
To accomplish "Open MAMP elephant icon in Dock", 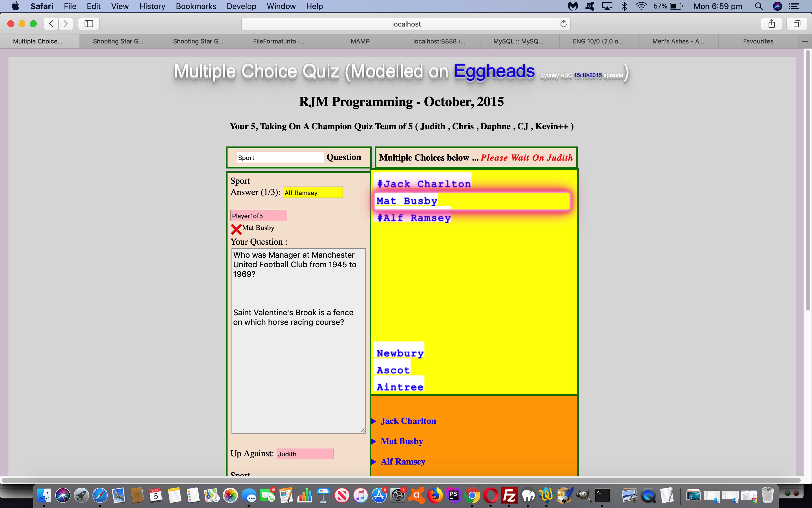I will (528, 495).
